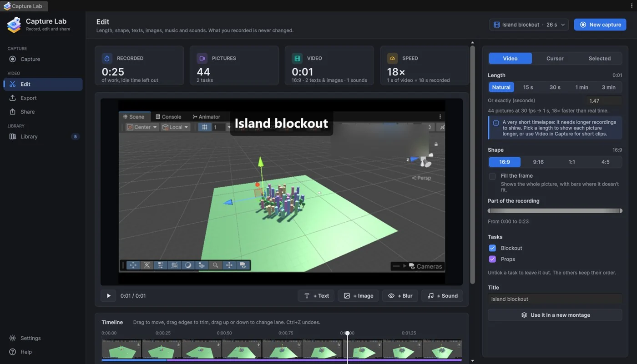Click the Capture Lab logo icon
The height and width of the screenshot is (364, 637).
point(14,25)
